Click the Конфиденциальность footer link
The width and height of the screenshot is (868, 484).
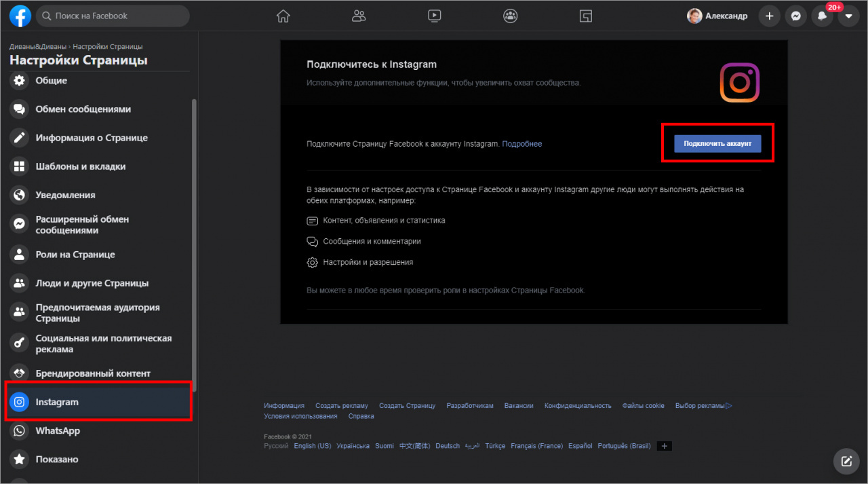pyautogui.click(x=578, y=406)
